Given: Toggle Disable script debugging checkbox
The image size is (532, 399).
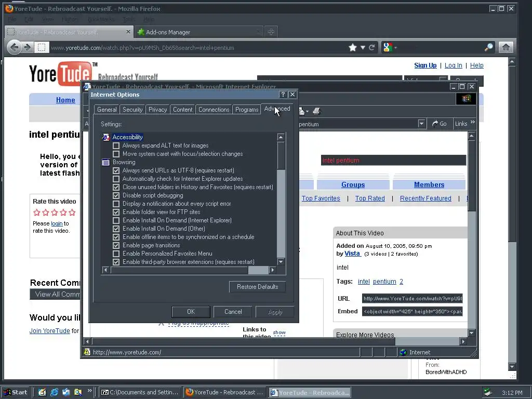Looking at the screenshot, I should click(116, 195).
